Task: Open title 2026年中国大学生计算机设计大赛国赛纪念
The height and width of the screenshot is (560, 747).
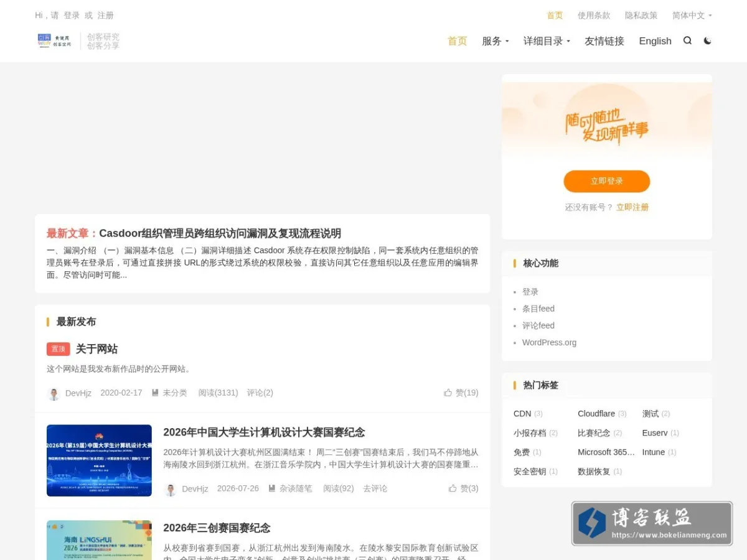Action: (264, 432)
